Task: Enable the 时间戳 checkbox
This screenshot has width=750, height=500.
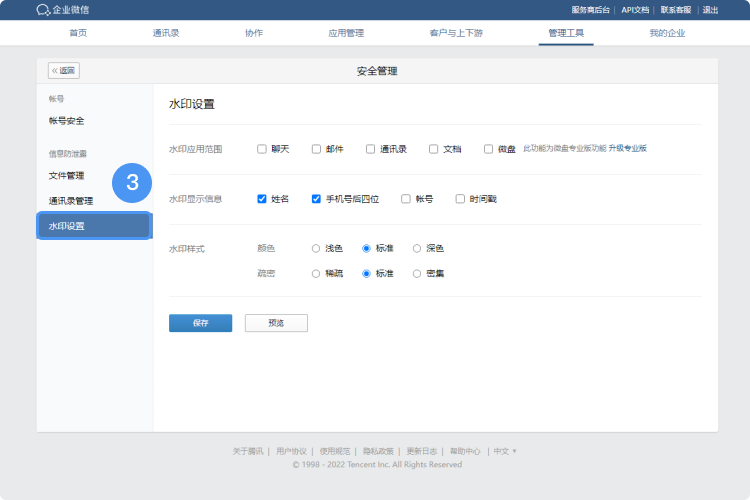Action: pyautogui.click(x=460, y=199)
